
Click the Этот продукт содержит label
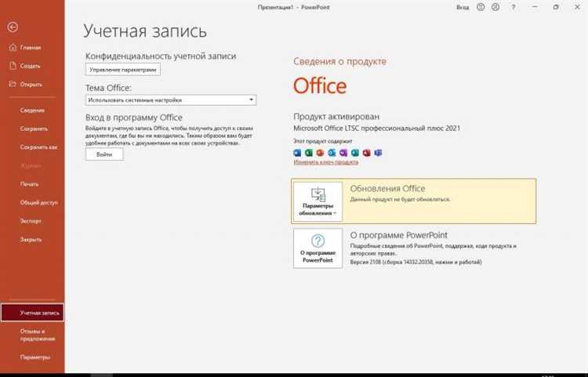tap(323, 141)
